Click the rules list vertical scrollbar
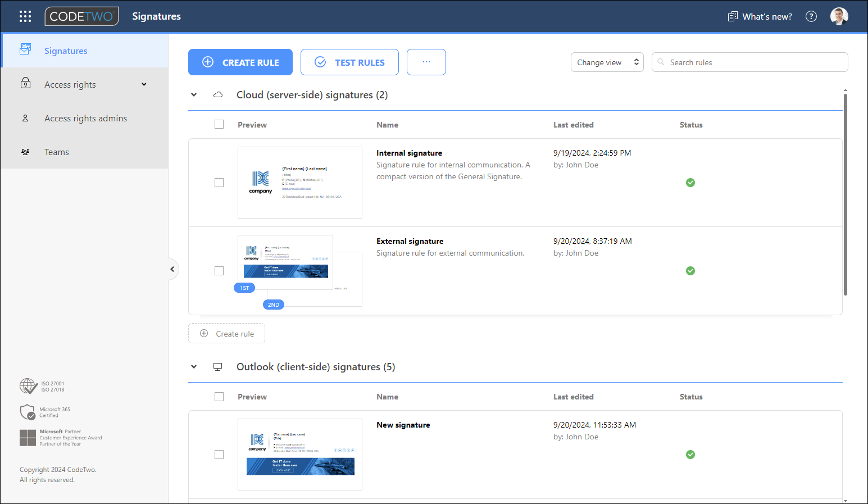The height and width of the screenshot is (504, 868). point(845,194)
